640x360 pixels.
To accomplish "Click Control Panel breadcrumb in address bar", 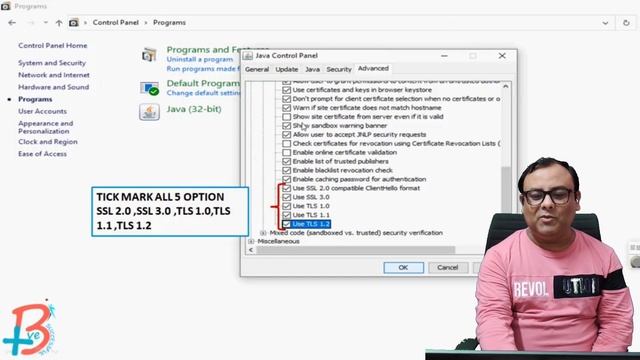I will click(116, 22).
